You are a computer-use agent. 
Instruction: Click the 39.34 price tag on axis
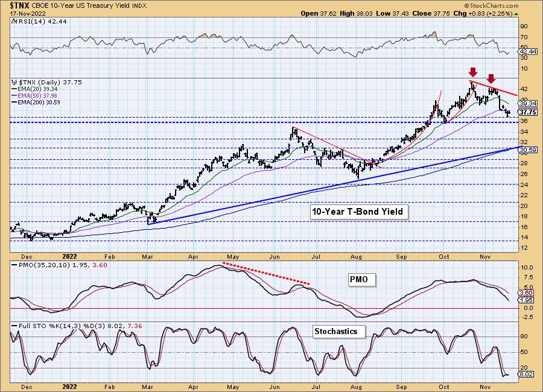point(528,104)
